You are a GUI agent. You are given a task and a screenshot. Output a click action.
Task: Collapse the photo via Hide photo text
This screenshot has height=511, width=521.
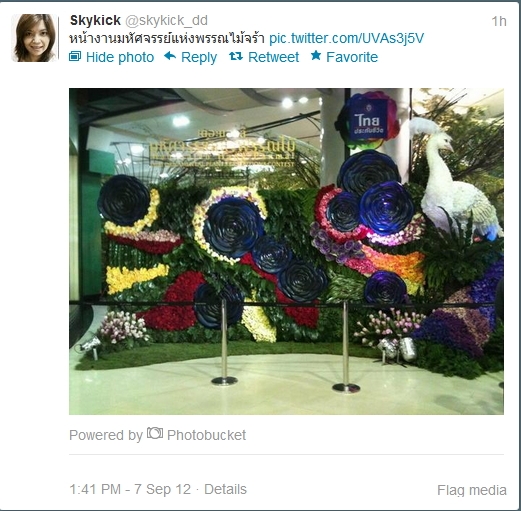(120, 57)
